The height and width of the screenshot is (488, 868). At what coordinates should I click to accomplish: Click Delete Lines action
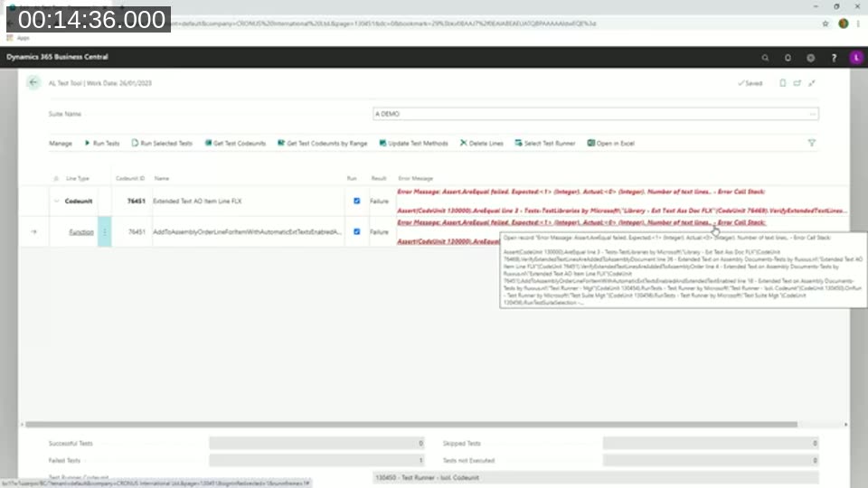coord(482,144)
